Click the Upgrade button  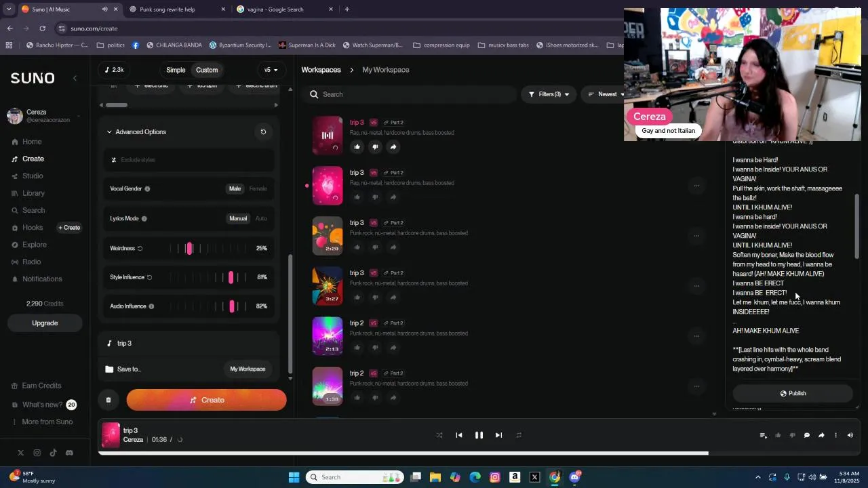pyautogui.click(x=45, y=323)
